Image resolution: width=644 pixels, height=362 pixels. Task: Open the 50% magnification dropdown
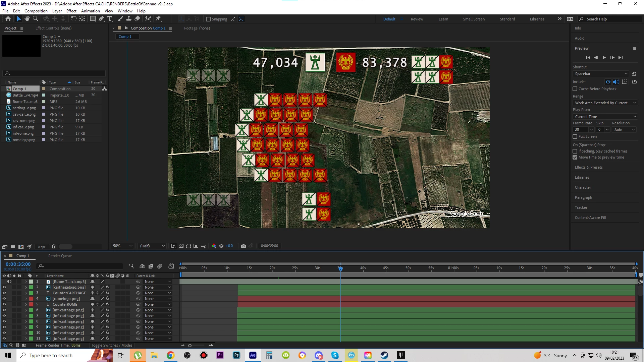(122, 246)
